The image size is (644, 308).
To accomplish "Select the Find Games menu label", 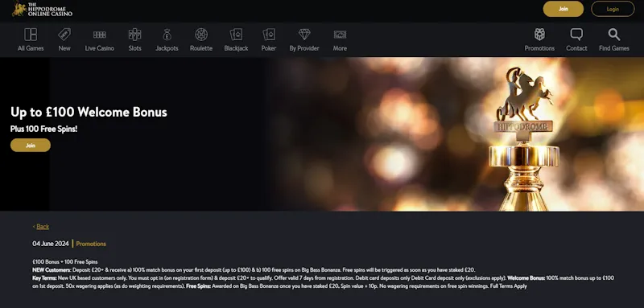I will coord(614,48).
